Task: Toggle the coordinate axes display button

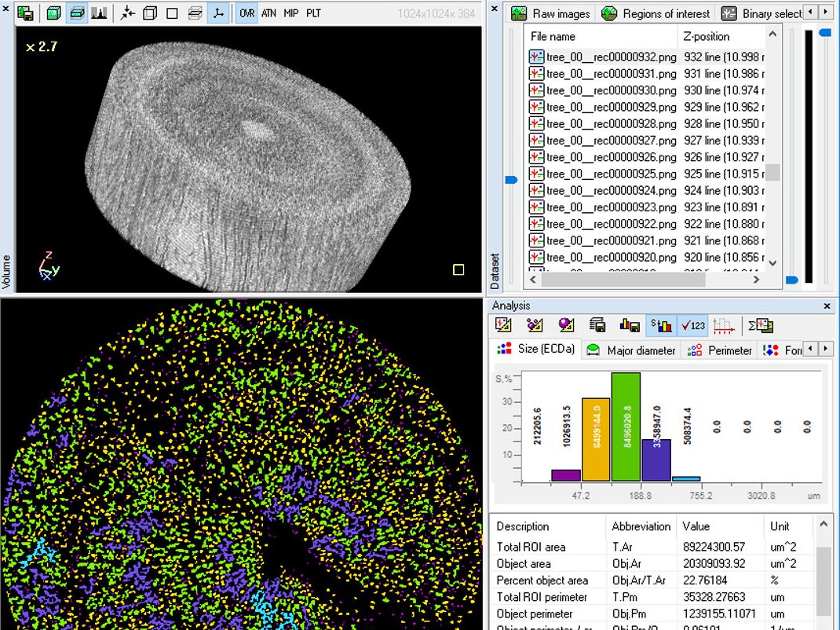Action: pyautogui.click(x=217, y=13)
